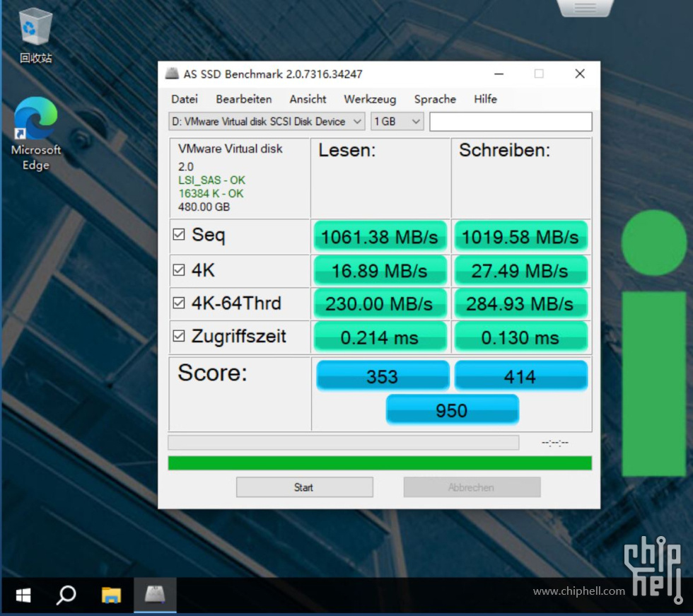
Task: Click the 4K write result 27.49 MB/s
Action: (x=520, y=270)
